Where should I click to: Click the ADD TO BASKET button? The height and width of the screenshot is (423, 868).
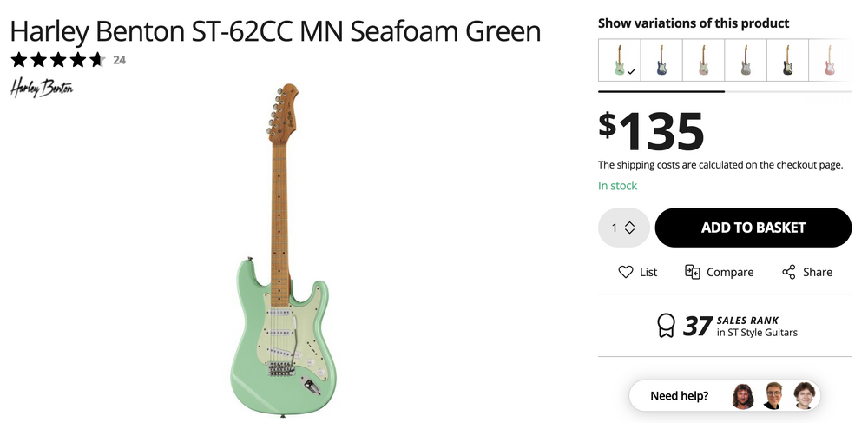tap(753, 228)
